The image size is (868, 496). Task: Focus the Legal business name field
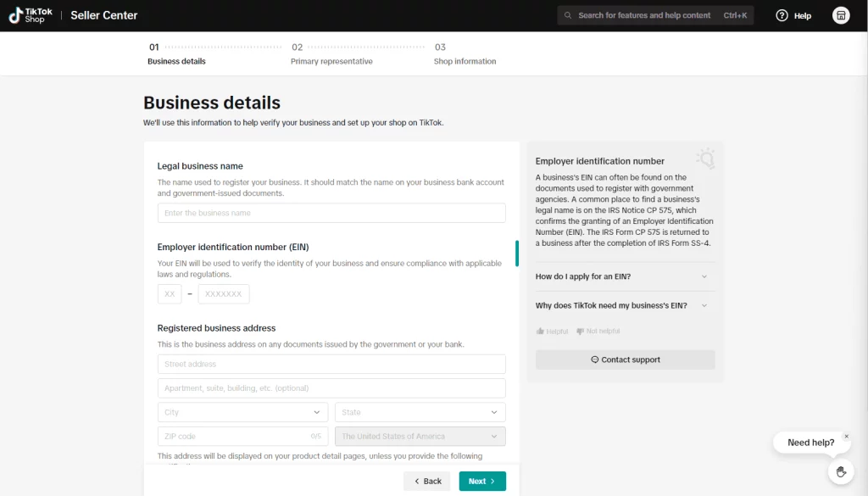tap(331, 213)
